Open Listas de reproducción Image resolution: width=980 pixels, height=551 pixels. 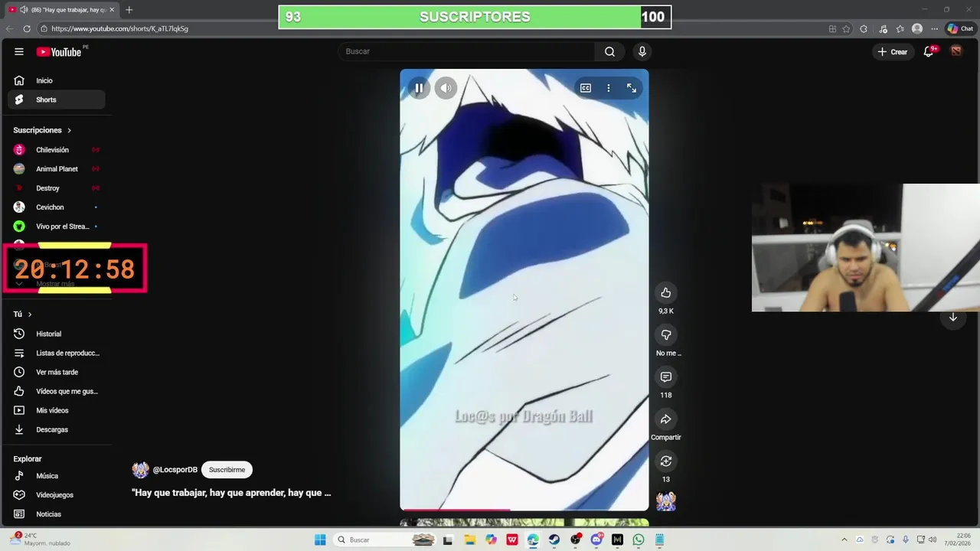click(x=57, y=353)
